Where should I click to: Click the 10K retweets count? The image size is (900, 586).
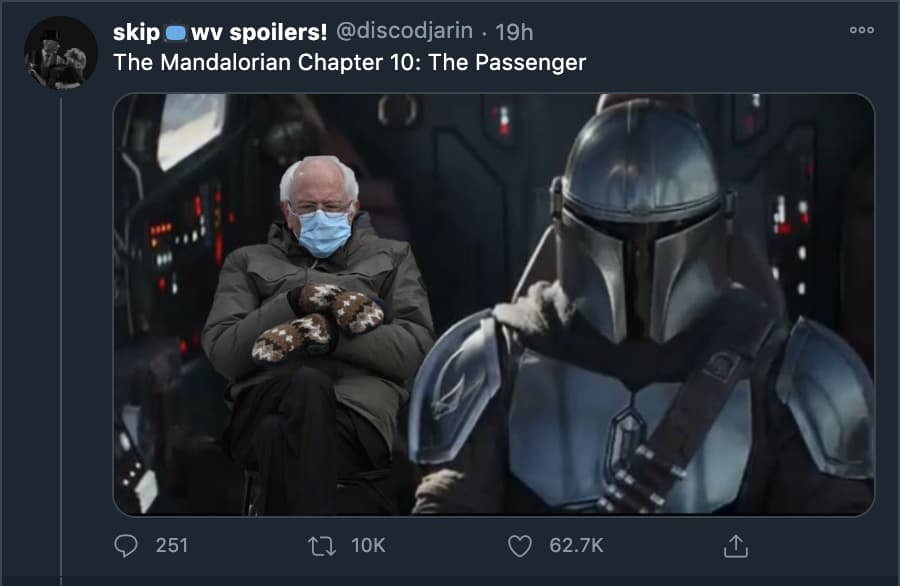[x=368, y=545]
